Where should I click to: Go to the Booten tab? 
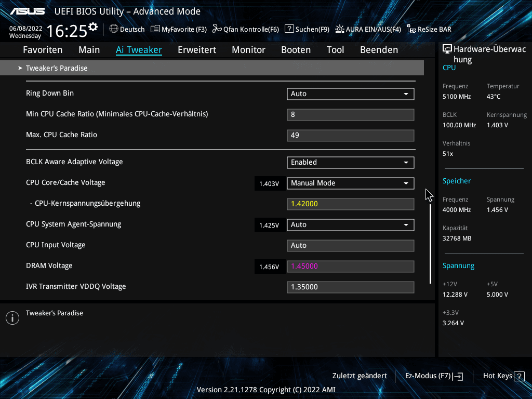[296, 50]
